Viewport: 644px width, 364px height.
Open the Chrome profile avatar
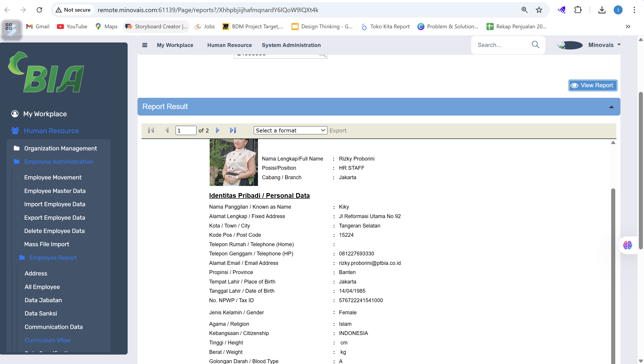pyautogui.click(x=618, y=10)
